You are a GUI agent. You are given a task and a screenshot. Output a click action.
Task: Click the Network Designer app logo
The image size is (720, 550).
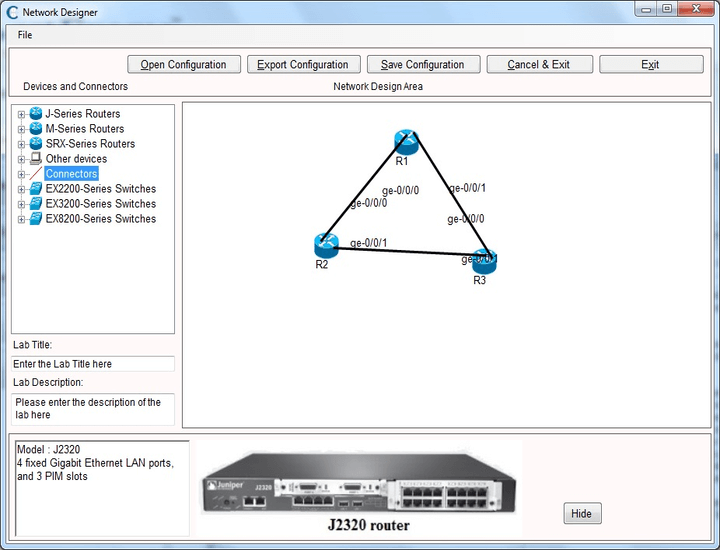(12, 12)
